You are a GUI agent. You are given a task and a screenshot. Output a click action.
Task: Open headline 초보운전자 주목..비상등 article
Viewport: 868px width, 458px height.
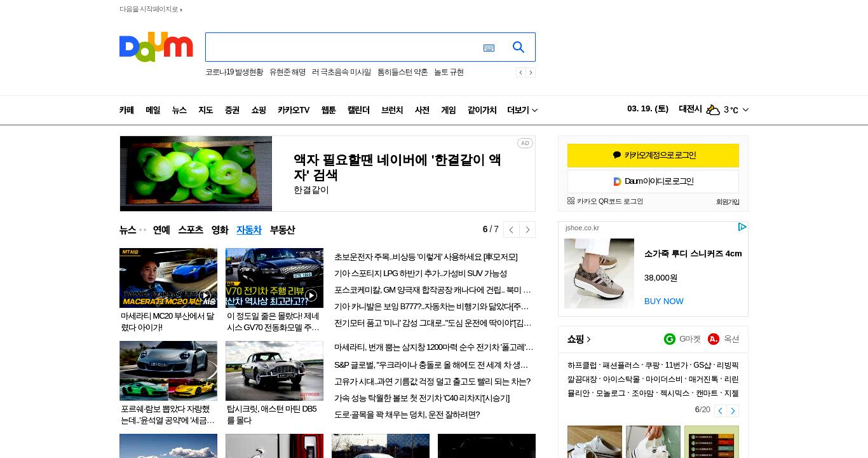click(x=426, y=257)
